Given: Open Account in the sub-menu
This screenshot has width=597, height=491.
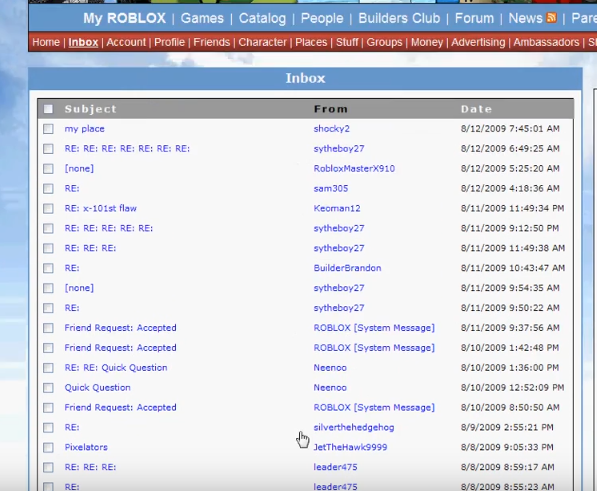Looking at the screenshot, I should (126, 42).
